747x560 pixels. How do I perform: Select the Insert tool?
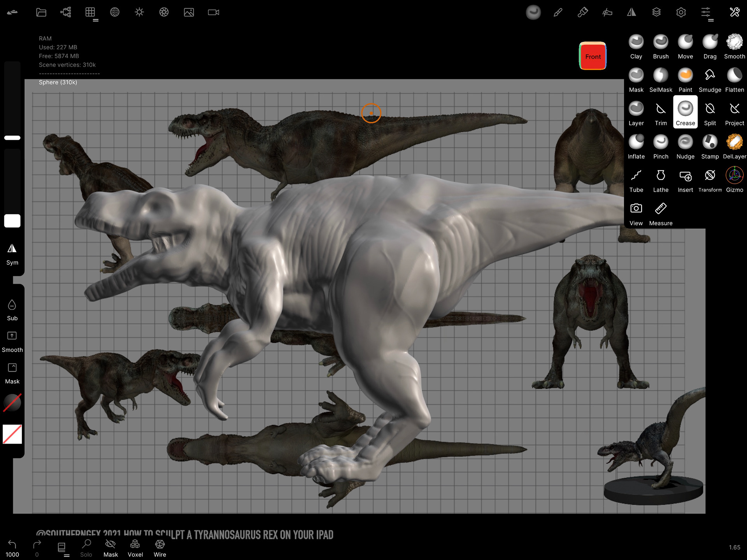[x=685, y=181]
